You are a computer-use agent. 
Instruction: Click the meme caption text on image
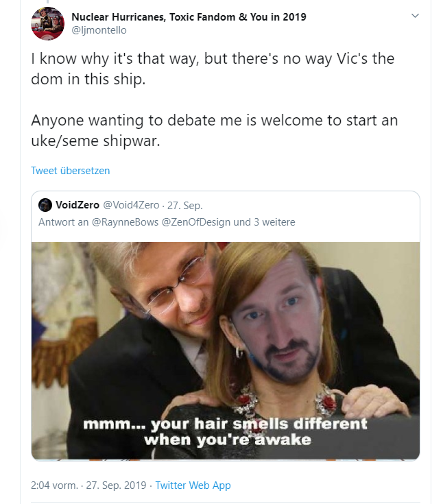coord(226,432)
